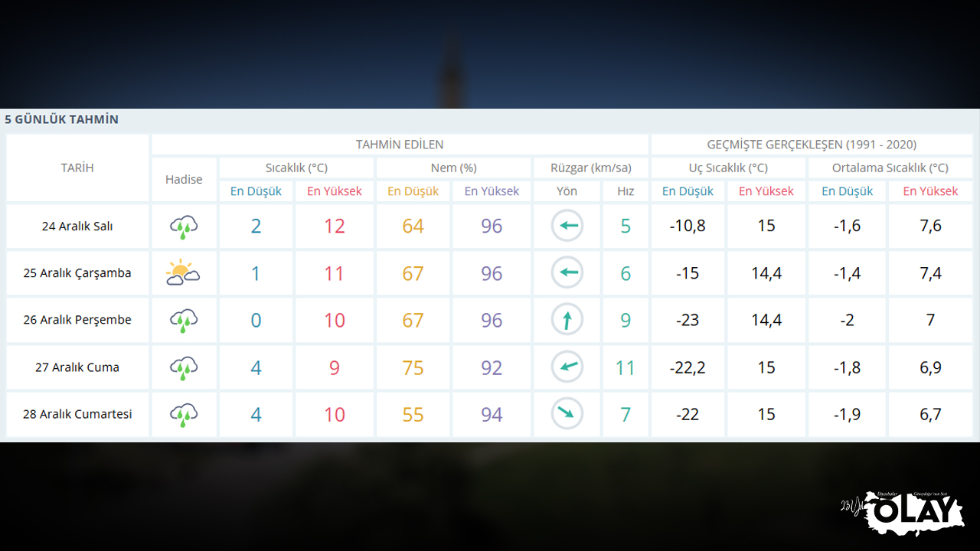The width and height of the screenshot is (980, 551).
Task: Click the TARİH column header
Action: (x=77, y=168)
